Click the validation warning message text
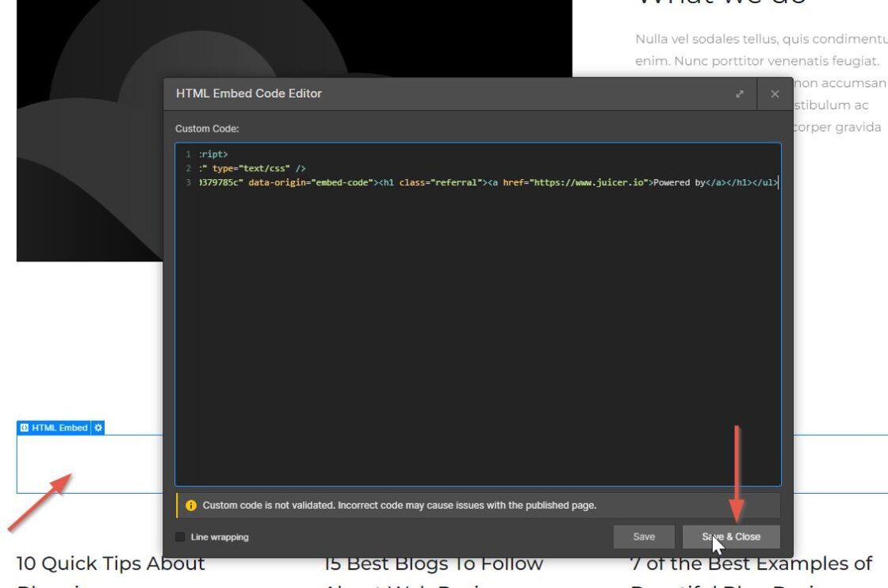The image size is (888, 588). pyautogui.click(x=400, y=505)
